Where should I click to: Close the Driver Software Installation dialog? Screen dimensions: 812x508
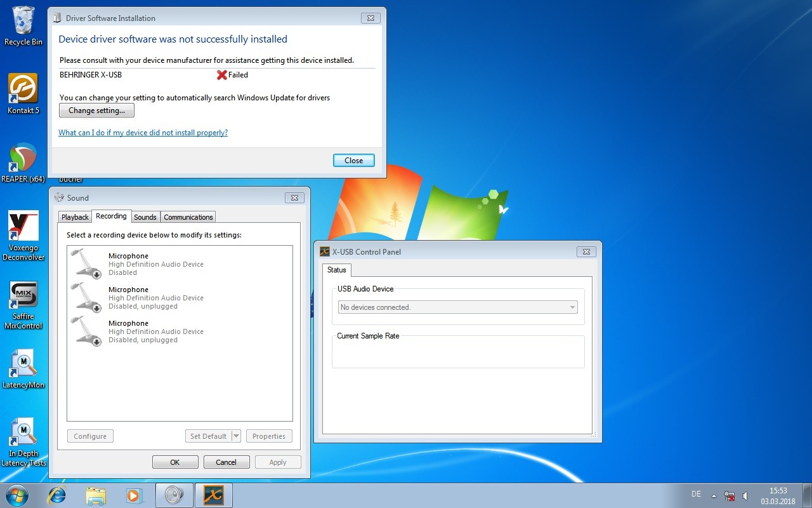[353, 161]
